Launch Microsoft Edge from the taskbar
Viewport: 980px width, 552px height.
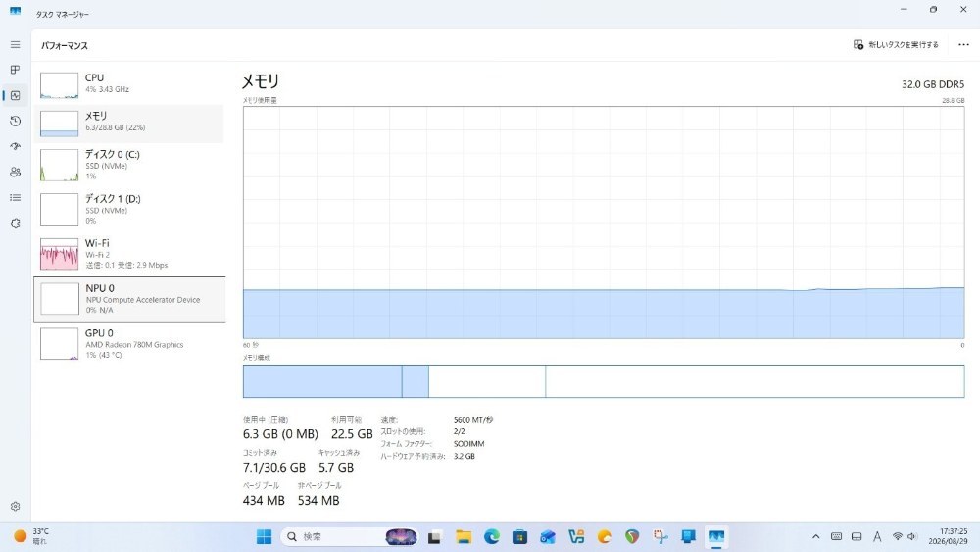pos(491,536)
